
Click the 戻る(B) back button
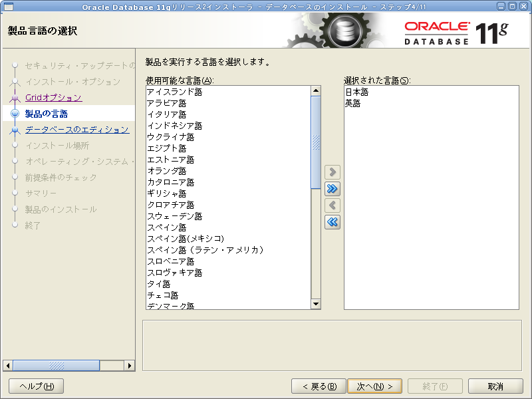click(x=319, y=386)
